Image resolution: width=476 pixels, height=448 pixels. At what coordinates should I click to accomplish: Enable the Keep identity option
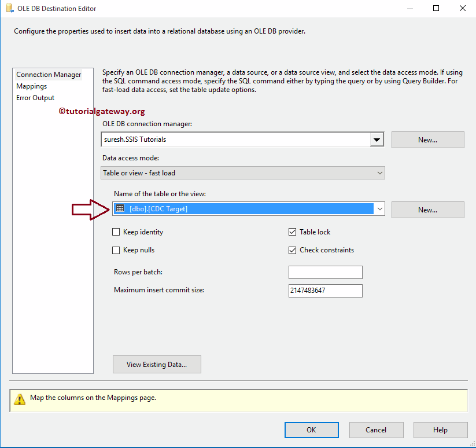pos(116,232)
